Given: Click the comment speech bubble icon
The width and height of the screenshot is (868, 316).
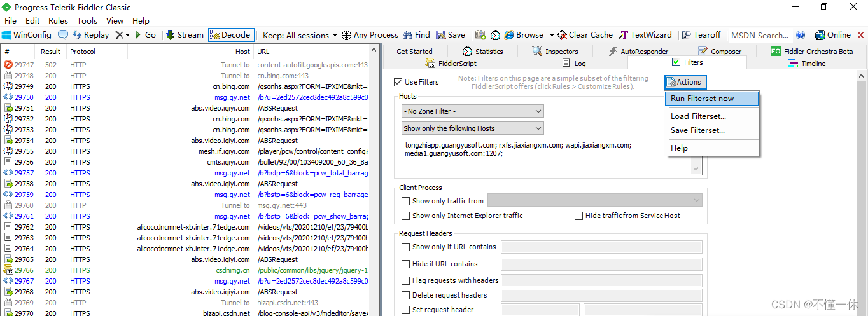Looking at the screenshot, I should (x=63, y=35).
